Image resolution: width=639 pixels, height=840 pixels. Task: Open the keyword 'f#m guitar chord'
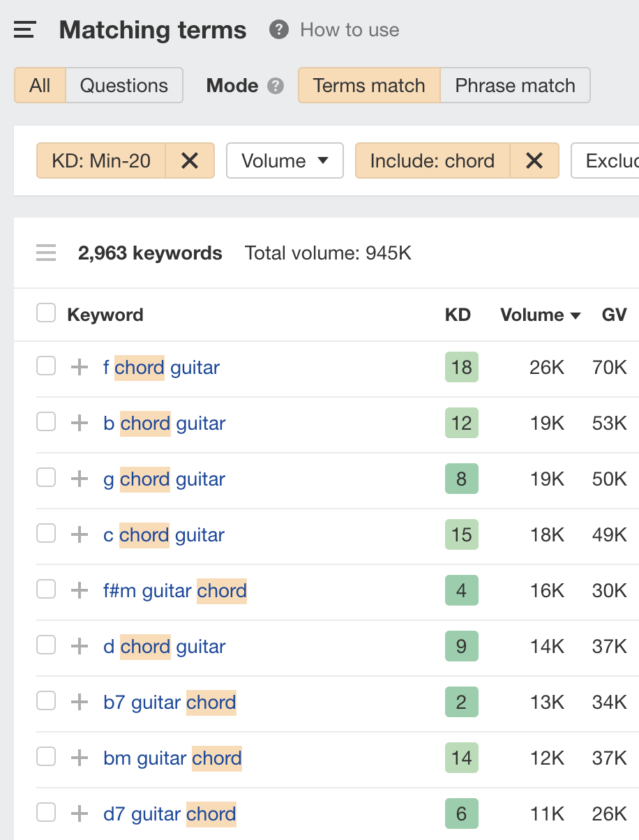click(x=175, y=590)
